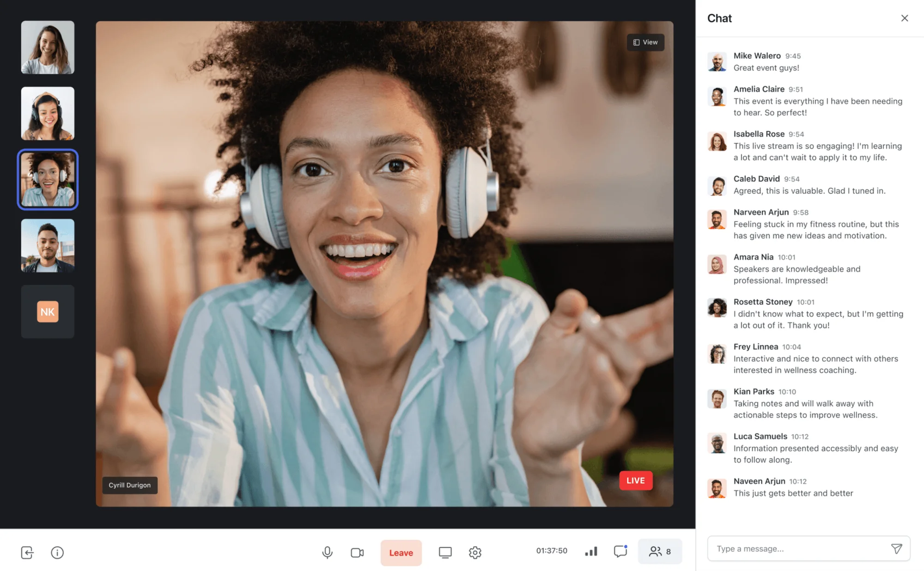
Task: Click Naveen Arjun's avatar in chat
Action: click(x=717, y=488)
